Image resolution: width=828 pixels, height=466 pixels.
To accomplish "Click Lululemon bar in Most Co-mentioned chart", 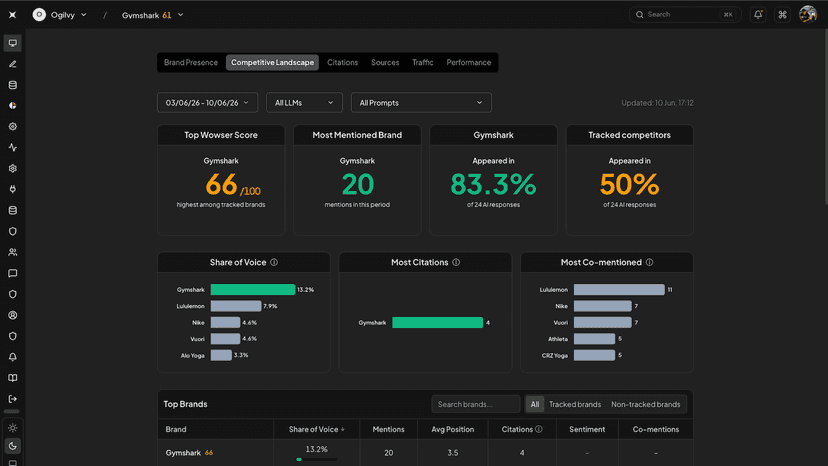I will pos(619,290).
